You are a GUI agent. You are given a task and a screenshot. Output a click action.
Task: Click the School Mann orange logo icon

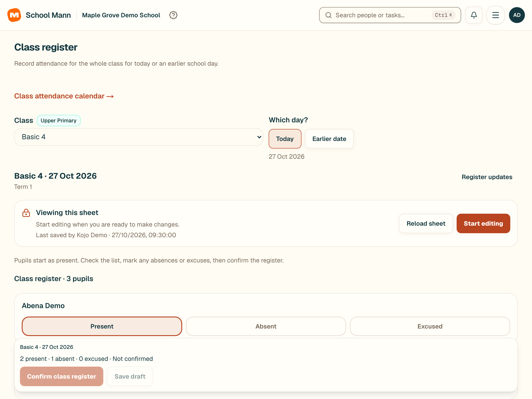[14, 15]
